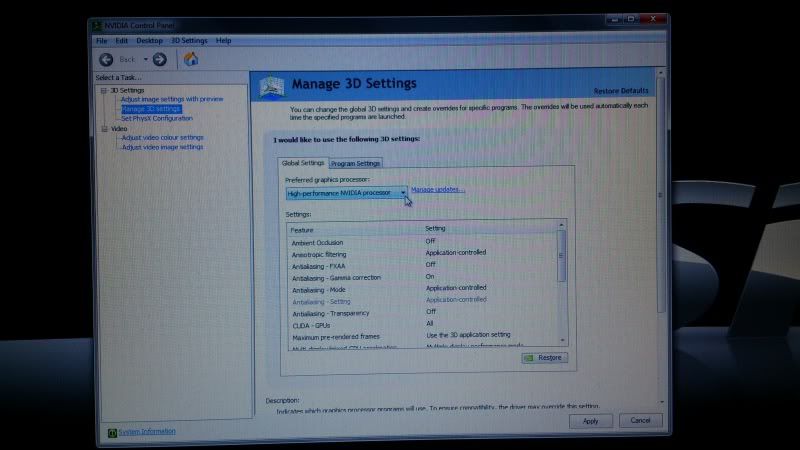Viewport: 800px width, 450px height.
Task: Open the Preferred graphics processor dropdown
Action: point(346,193)
